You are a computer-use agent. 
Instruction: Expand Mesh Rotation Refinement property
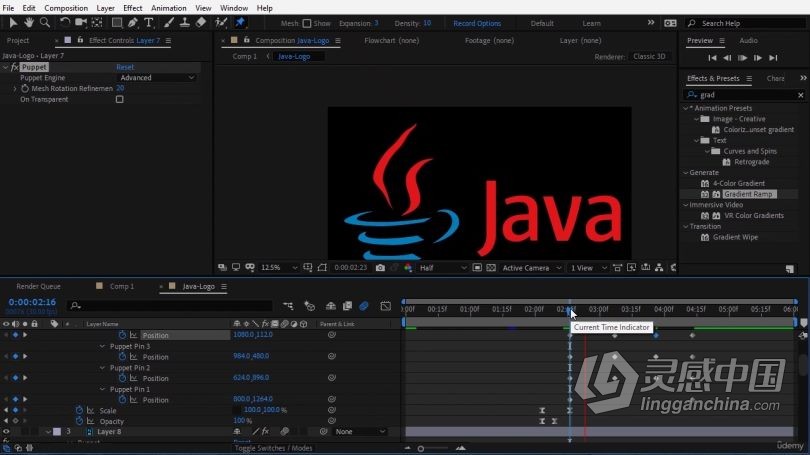click(15, 89)
